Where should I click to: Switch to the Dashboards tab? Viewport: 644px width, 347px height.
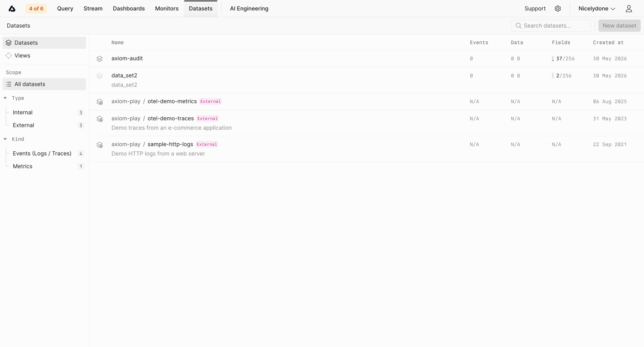tap(129, 9)
